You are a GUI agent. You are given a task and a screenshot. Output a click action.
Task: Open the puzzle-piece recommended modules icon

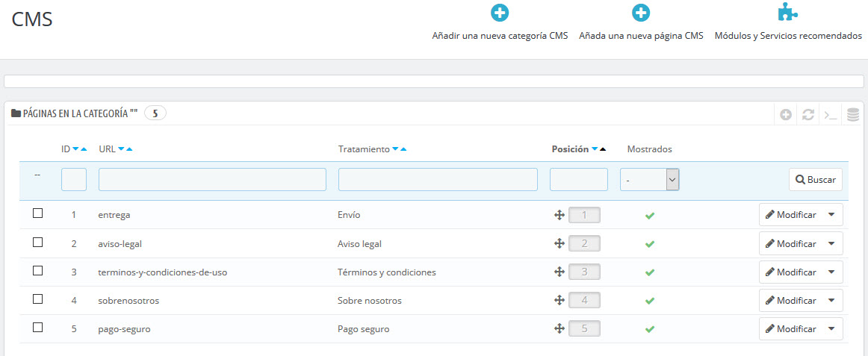coord(788,12)
